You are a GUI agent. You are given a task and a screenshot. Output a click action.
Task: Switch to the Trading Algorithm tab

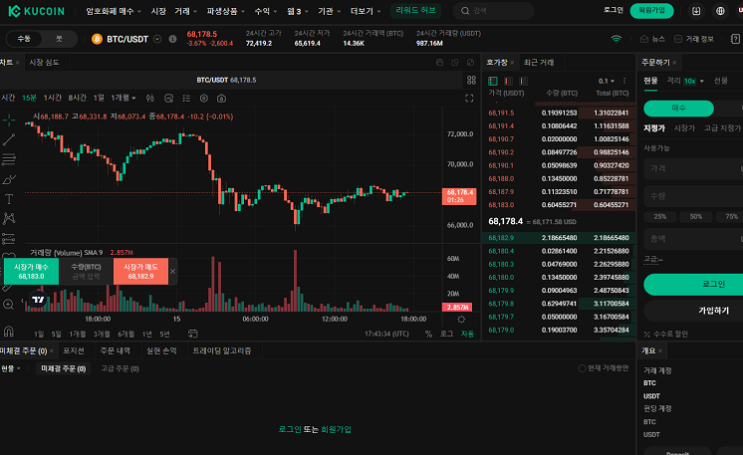point(222,351)
